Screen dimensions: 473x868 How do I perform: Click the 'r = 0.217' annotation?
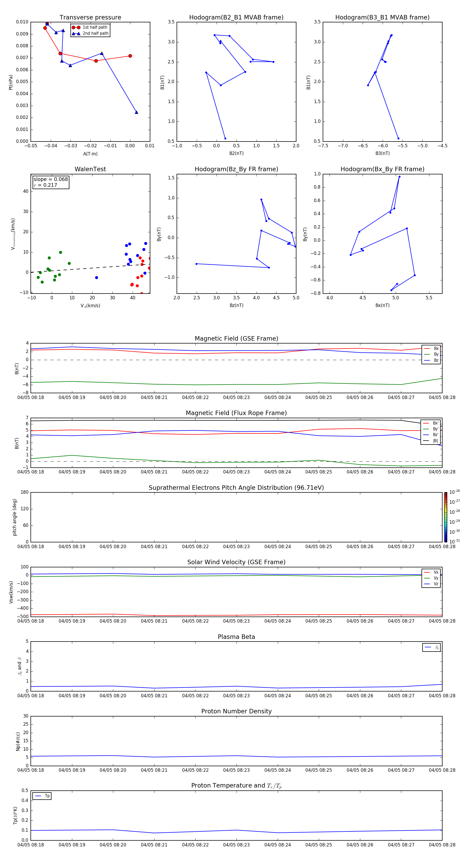click(45, 185)
